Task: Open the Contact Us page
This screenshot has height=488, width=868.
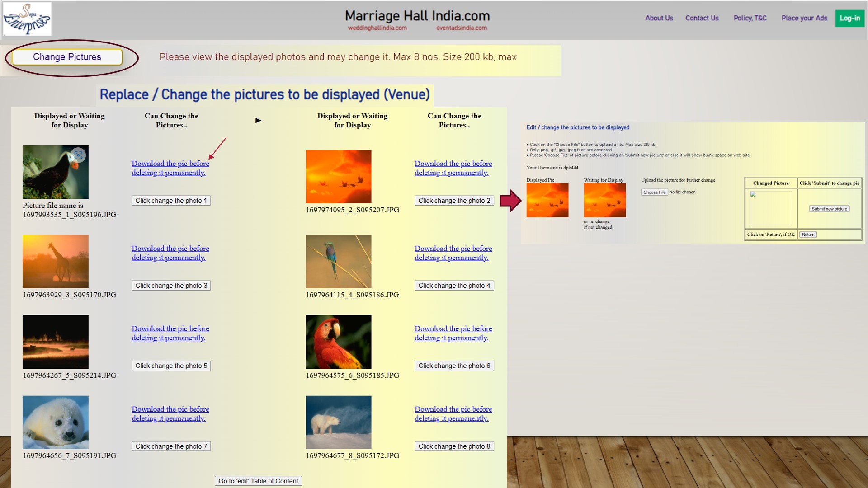Action: (702, 18)
